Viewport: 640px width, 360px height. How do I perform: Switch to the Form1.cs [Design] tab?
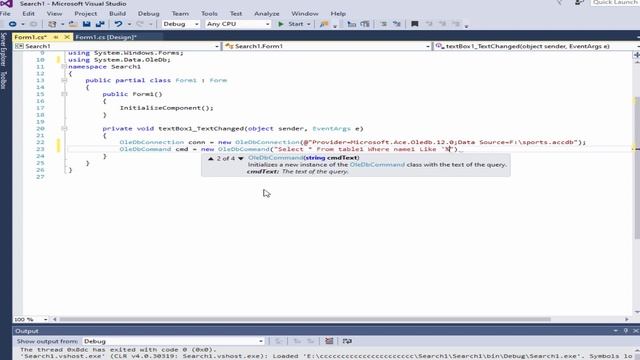pyautogui.click(x=106, y=37)
